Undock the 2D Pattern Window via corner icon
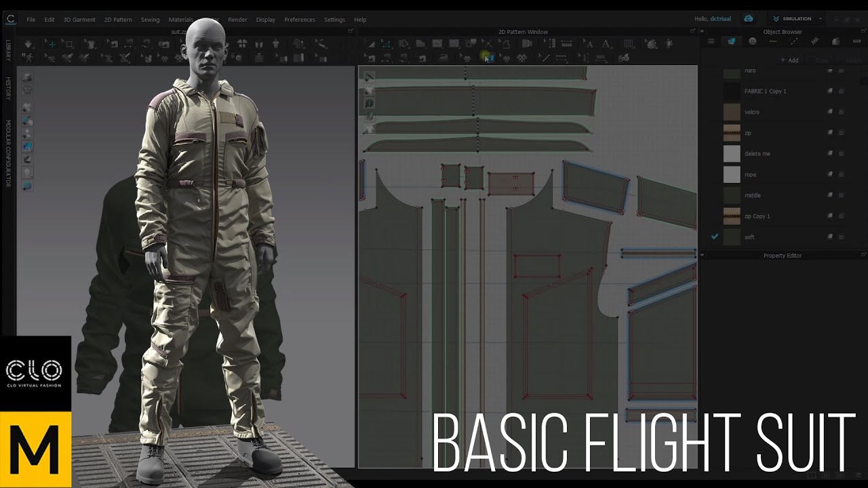The height and width of the screenshot is (488, 868). point(693,31)
